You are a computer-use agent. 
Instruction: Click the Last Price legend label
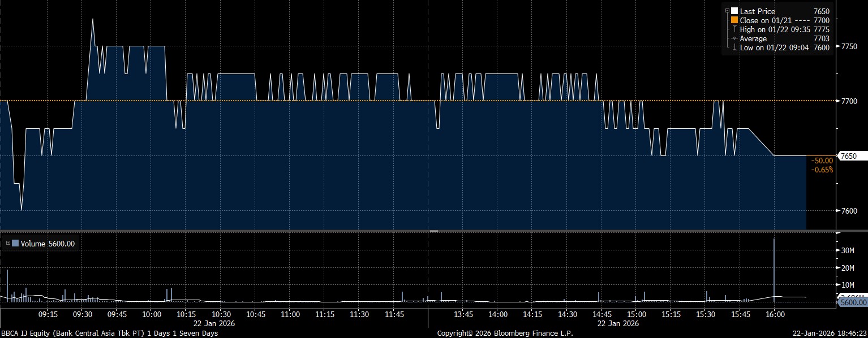tap(757, 11)
